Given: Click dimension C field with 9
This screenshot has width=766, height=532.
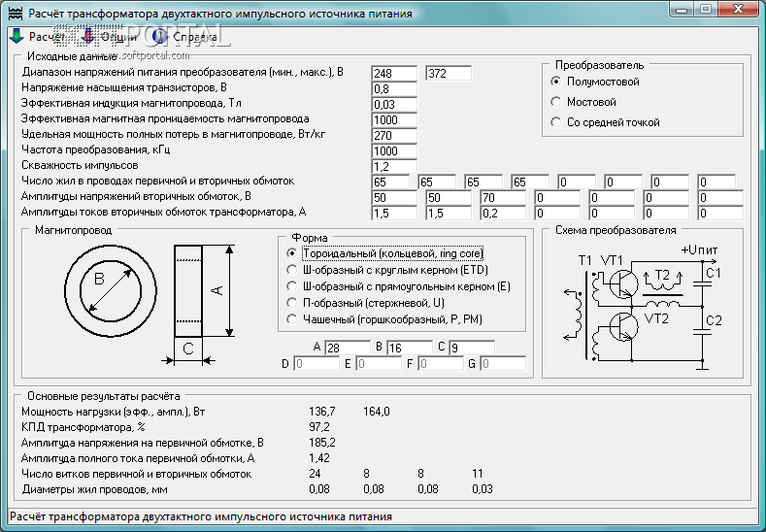Looking at the screenshot, I should tap(472, 348).
